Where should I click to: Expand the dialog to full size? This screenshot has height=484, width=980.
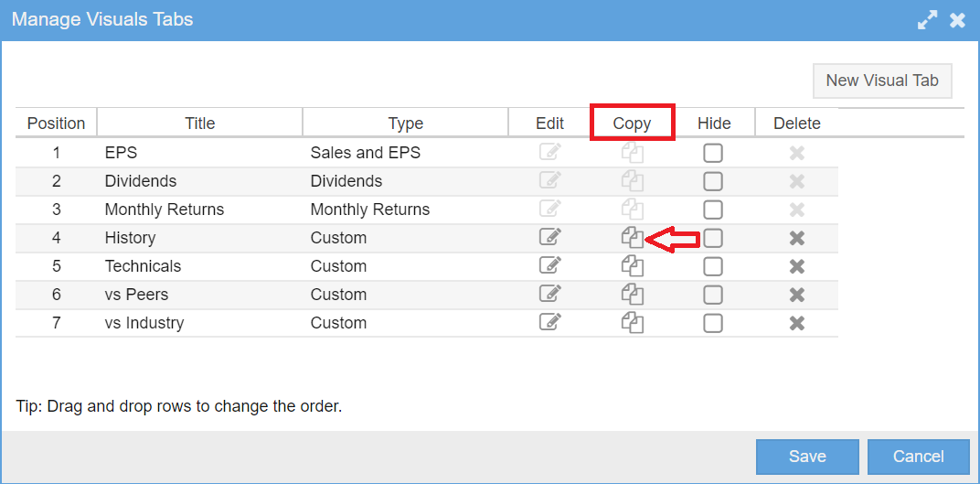927,20
